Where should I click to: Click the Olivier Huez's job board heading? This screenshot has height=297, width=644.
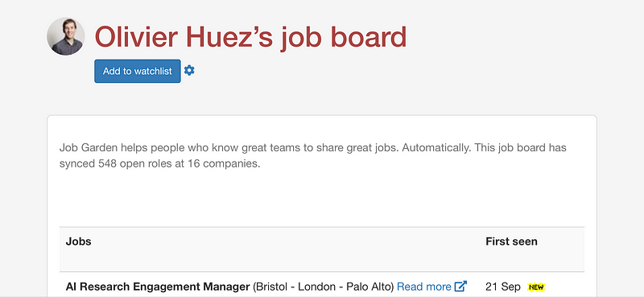point(250,36)
